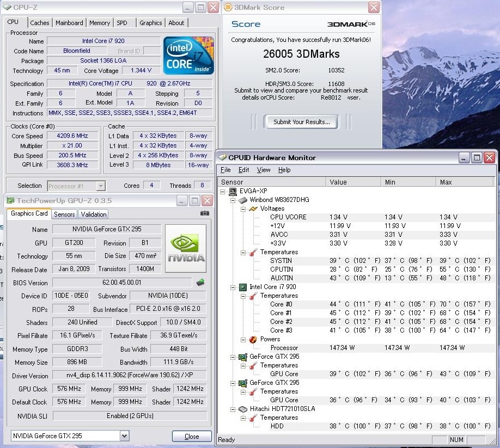Click the second GeForce GTX 295 card icon
The image size is (500, 448).
tap(243, 383)
